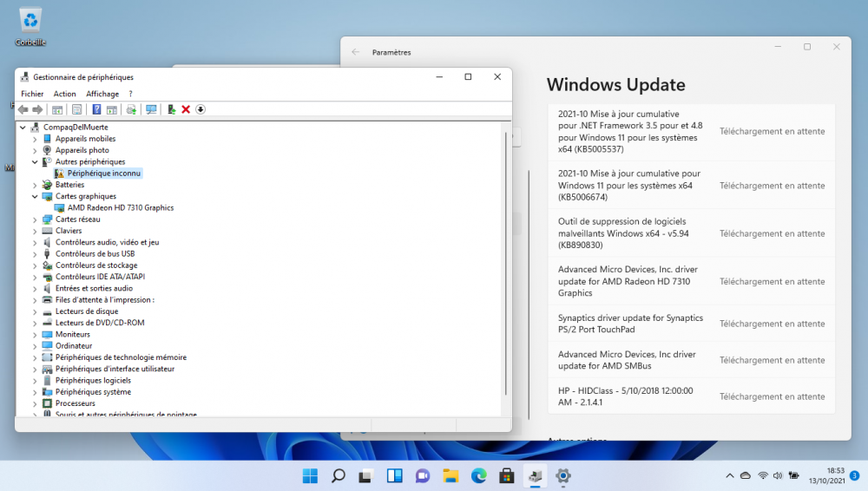Click the black down-arrow circle toolbar icon

(201, 109)
